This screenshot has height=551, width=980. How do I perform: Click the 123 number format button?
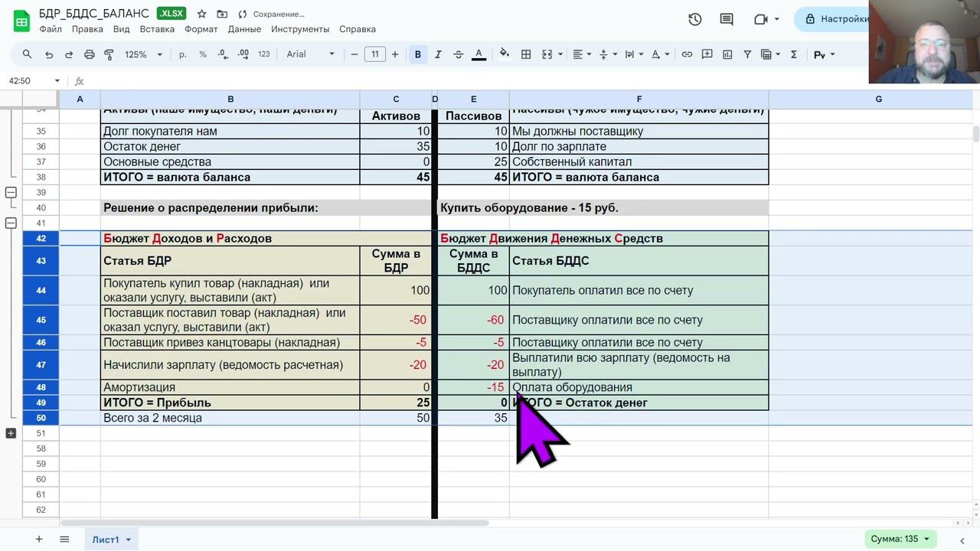pyautogui.click(x=264, y=54)
